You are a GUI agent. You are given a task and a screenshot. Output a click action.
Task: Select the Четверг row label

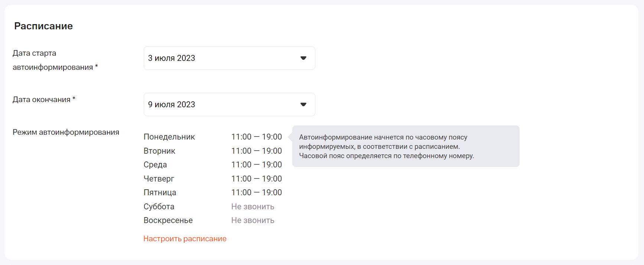(x=159, y=179)
